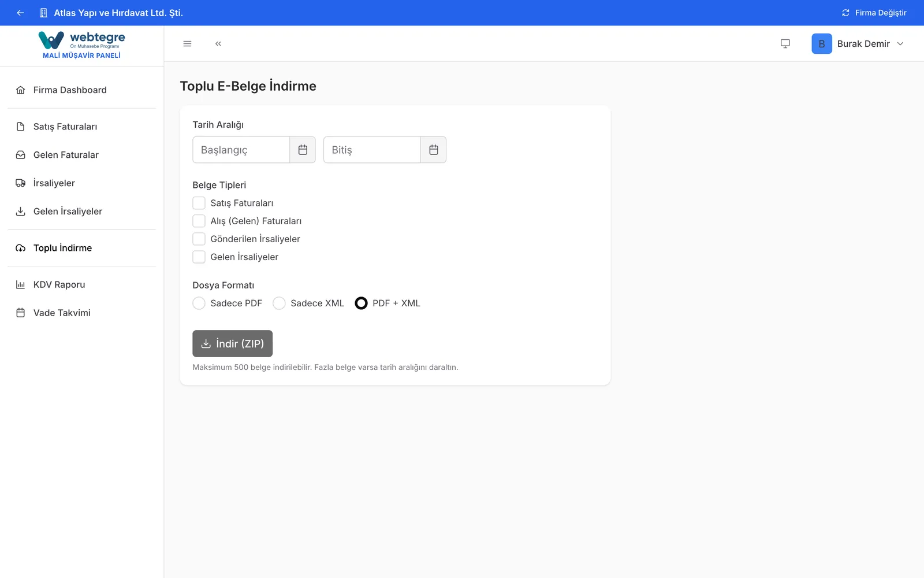Viewport: 924px width, 578px height.
Task: Click the Burak Demir user name
Action: [863, 44]
